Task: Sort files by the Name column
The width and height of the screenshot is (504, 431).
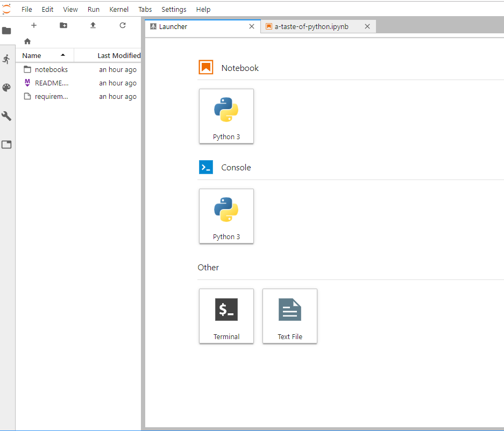Action: (45, 55)
